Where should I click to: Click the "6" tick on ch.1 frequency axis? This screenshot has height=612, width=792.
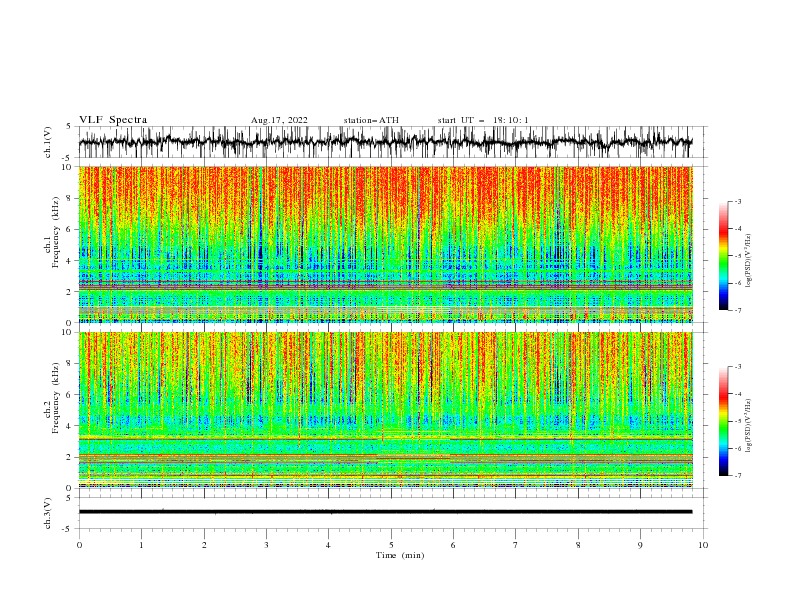coord(70,229)
